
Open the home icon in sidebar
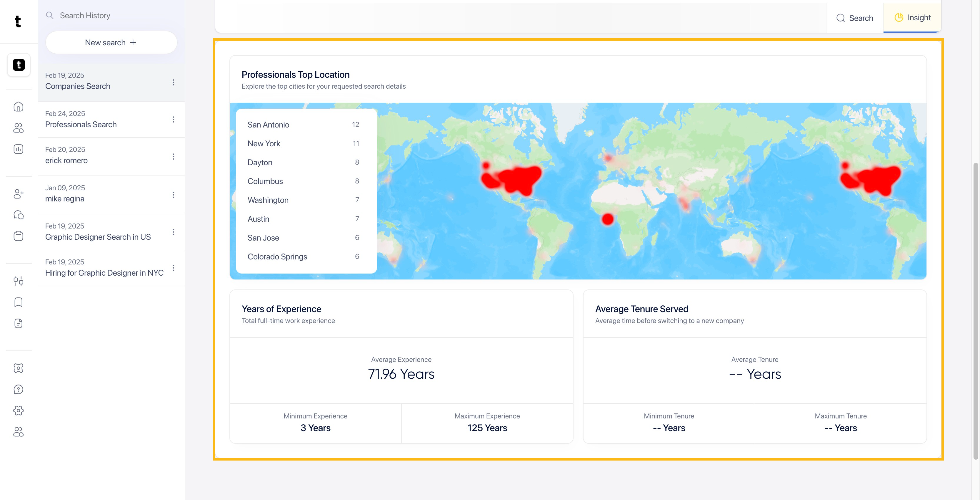[18, 107]
